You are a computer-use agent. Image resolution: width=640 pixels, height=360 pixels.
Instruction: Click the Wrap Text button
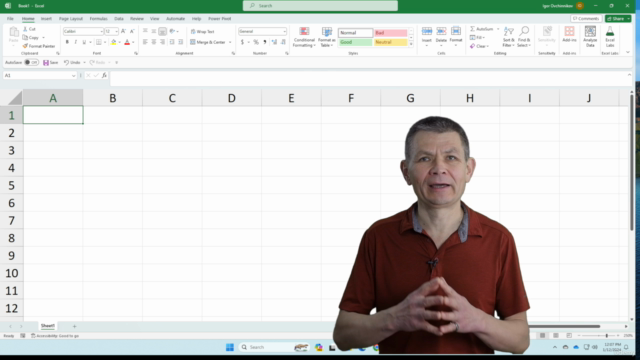pyautogui.click(x=202, y=31)
